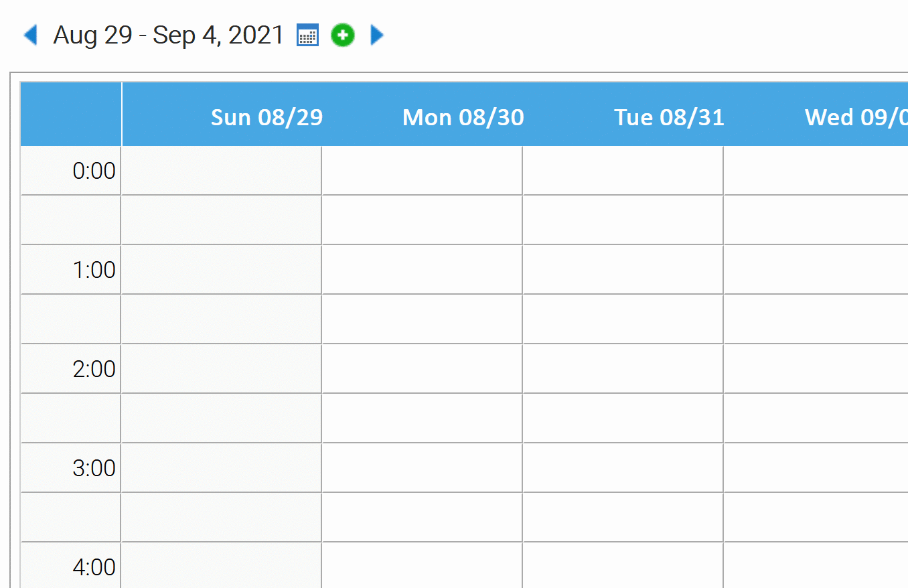Select the Sun 08/29 column header

(267, 117)
